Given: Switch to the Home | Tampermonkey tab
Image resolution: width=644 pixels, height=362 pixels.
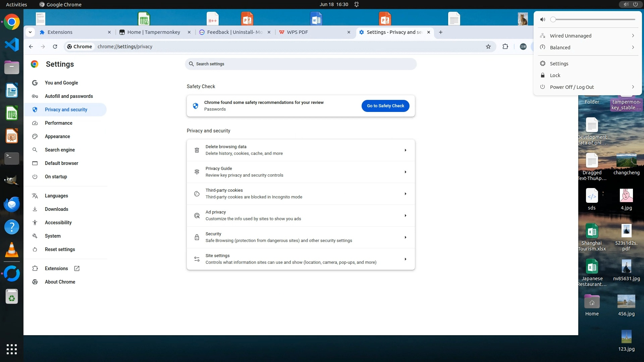Looking at the screenshot, I should coord(154,32).
